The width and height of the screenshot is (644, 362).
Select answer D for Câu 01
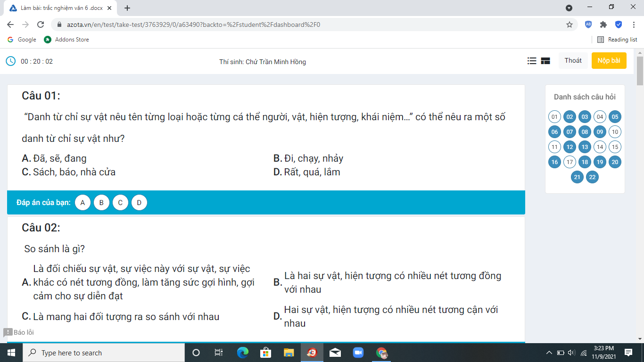139,203
